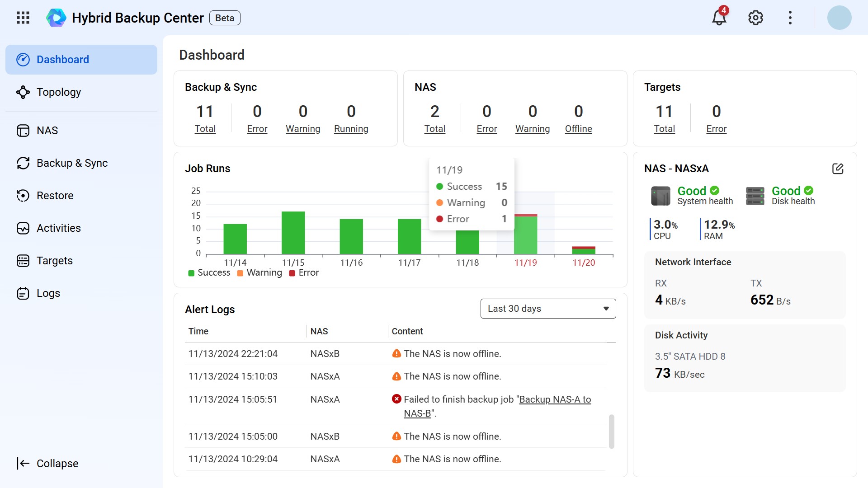Screen dimensions: 868x488
Task: Click the Alert Logs vertical scrollbar
Action: point(612,431)
